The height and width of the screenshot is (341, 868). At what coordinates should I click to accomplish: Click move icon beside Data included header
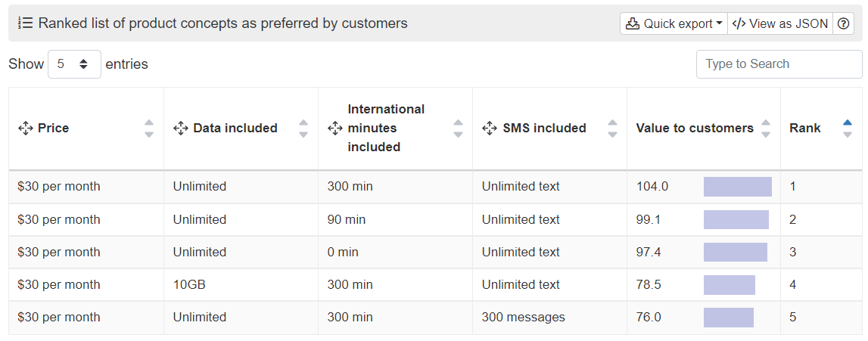pos(180,129)
